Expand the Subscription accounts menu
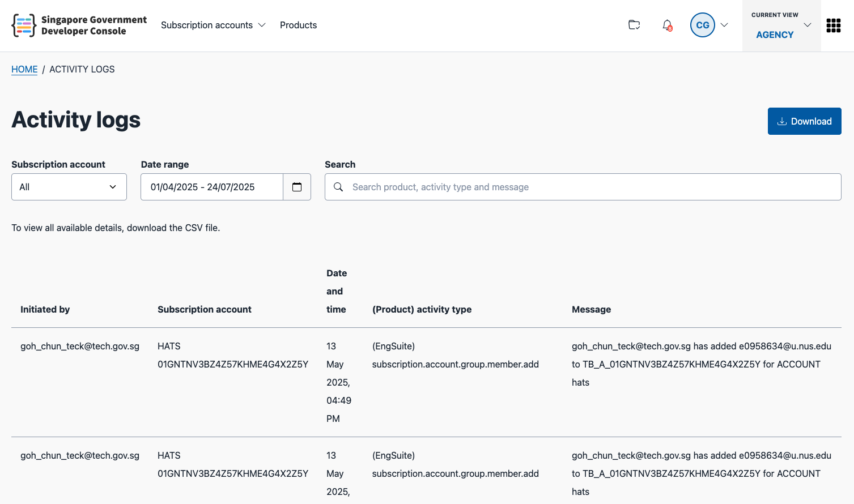Viewport: 854px width, 504px height. click(213, 25)
